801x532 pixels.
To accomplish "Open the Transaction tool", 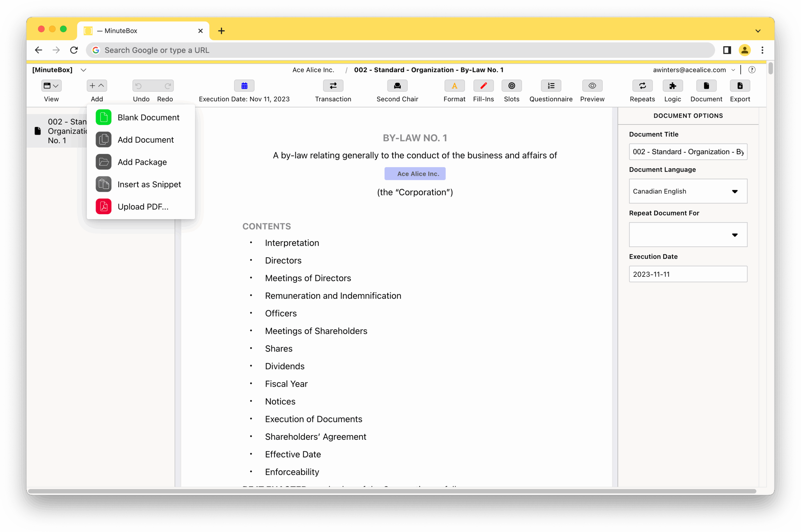I will tap(333, 86).
